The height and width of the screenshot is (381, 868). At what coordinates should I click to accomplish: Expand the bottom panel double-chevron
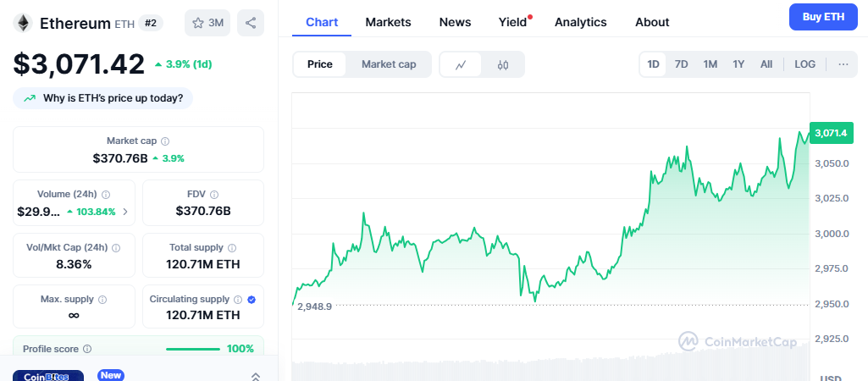pyautogui.click(x=255, y=376)
